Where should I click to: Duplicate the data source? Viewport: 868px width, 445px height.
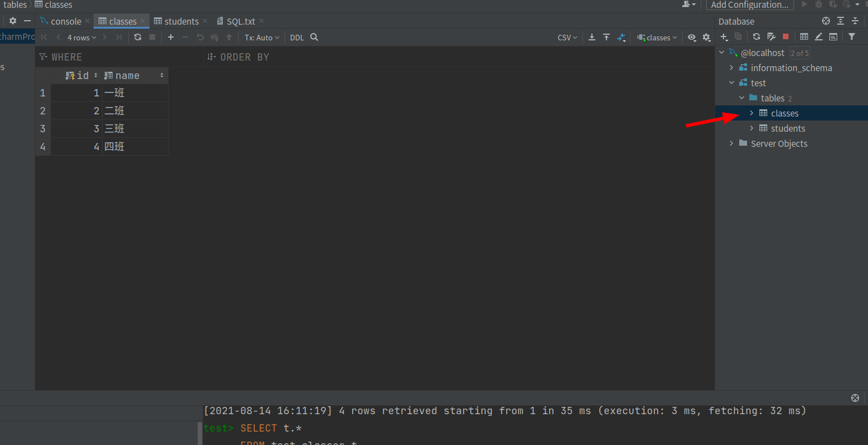pos(738,37)
